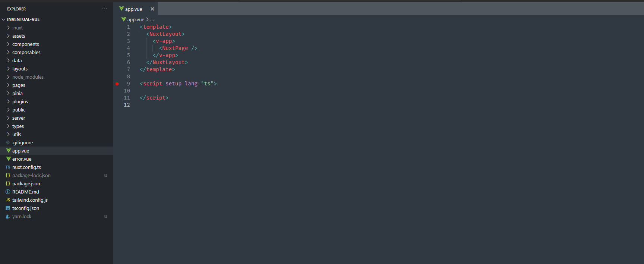Expand the pinia folder
Screen dimensions: 644x264
[8, 93]
